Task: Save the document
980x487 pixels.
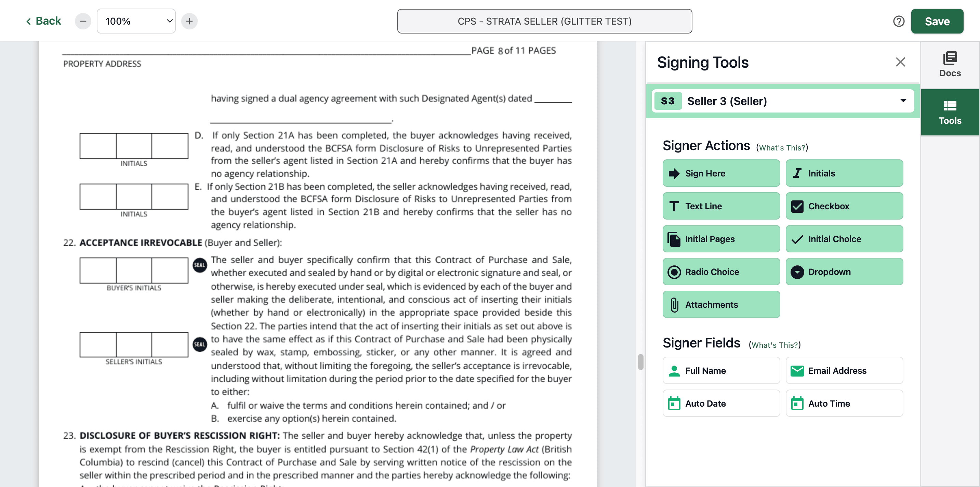Action: pyautogui.click(x=937, y=21)
